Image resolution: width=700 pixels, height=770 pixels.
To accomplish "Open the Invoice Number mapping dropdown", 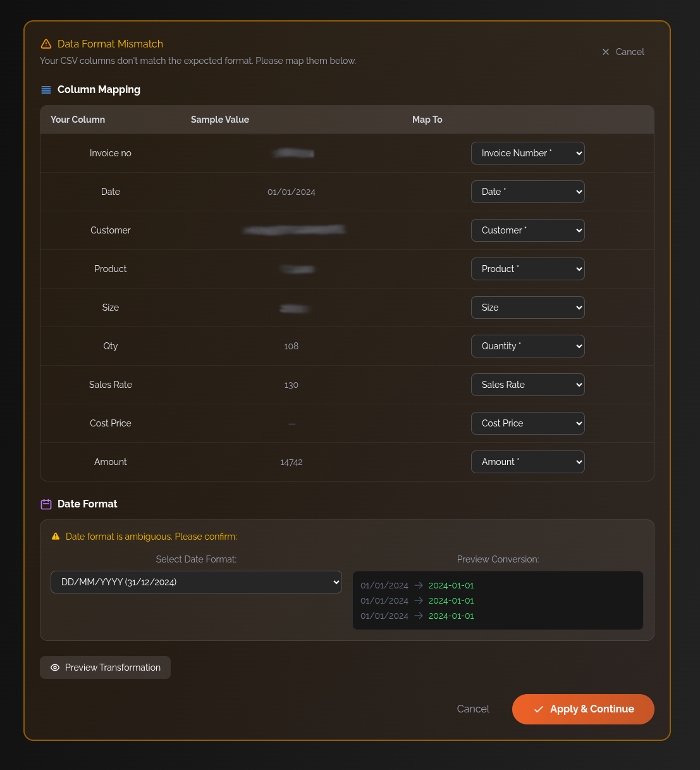I will (x=528, y=153).
